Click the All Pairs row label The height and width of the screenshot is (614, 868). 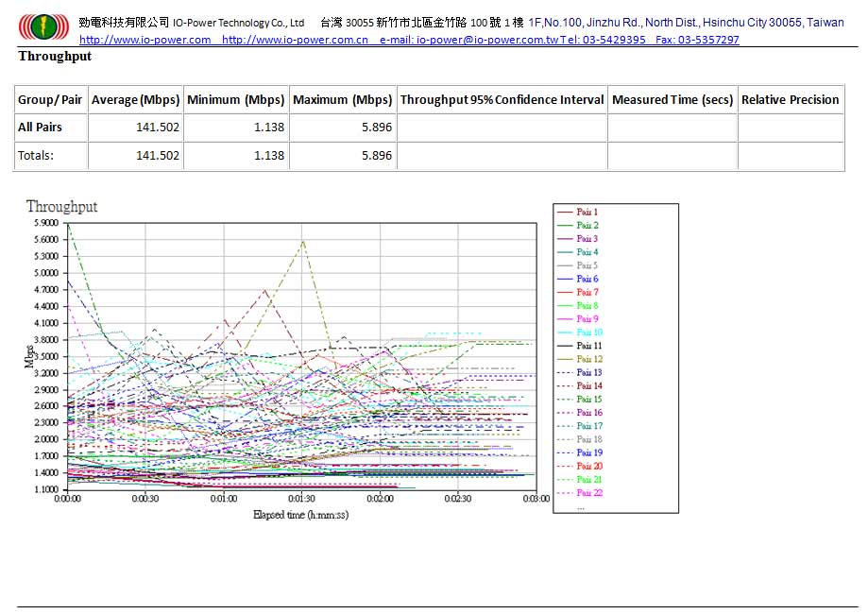pyautogui.click(x=40, y=127)
